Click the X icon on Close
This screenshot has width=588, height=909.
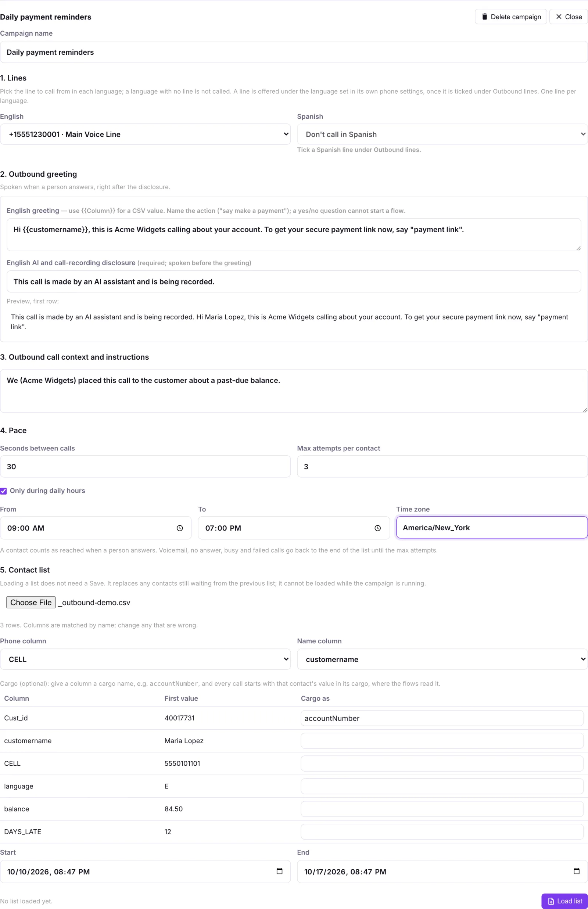[x=559, y=17]
